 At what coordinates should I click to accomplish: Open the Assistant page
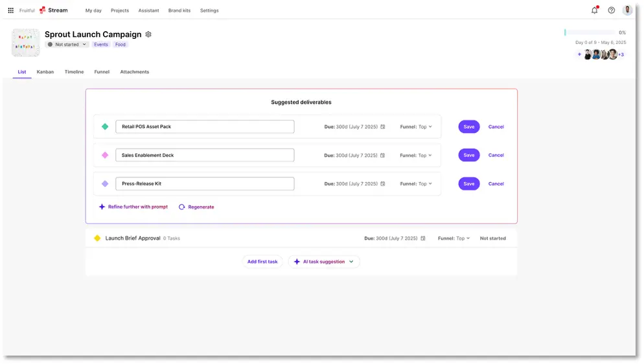148,10
